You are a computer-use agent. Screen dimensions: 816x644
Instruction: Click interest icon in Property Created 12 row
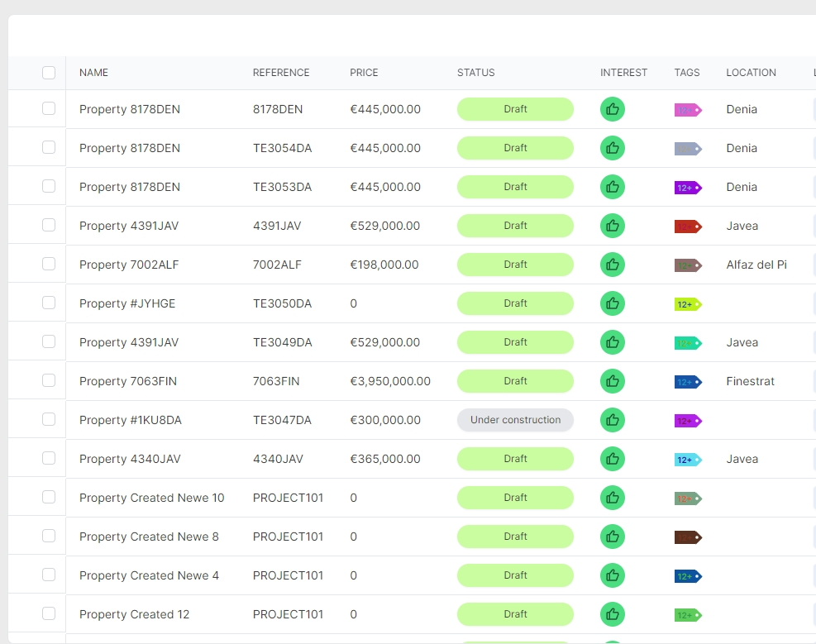tap(612, 614)
